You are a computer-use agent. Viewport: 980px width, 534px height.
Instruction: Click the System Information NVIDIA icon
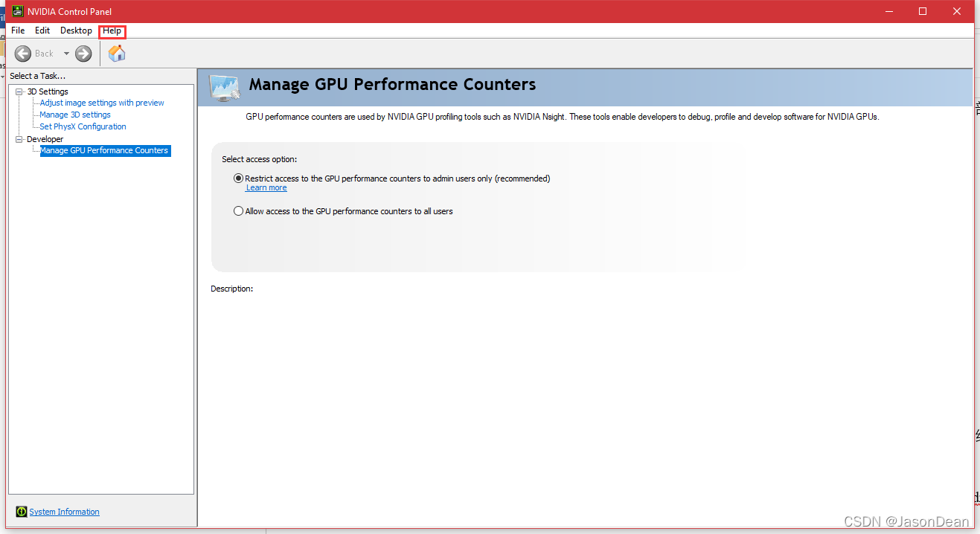pos(22,512)
